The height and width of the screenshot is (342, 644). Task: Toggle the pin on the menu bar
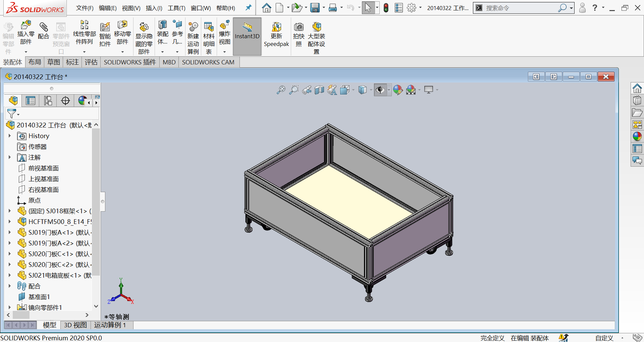(248, 7)
